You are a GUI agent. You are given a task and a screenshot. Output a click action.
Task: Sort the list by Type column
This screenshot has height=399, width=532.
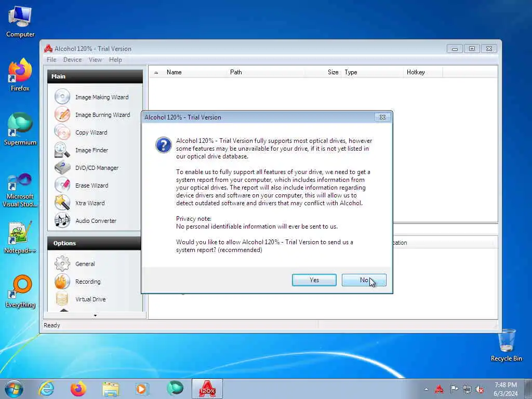coord(372,72)
